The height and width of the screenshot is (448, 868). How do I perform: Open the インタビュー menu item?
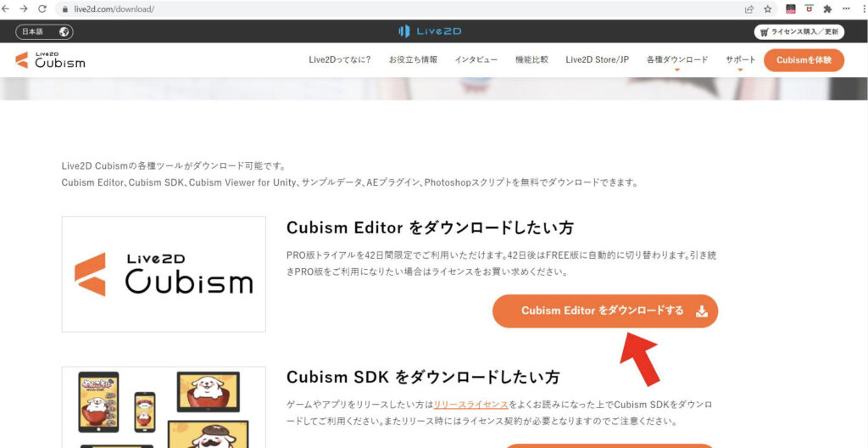pyautogui.click(x=476, y=60)
